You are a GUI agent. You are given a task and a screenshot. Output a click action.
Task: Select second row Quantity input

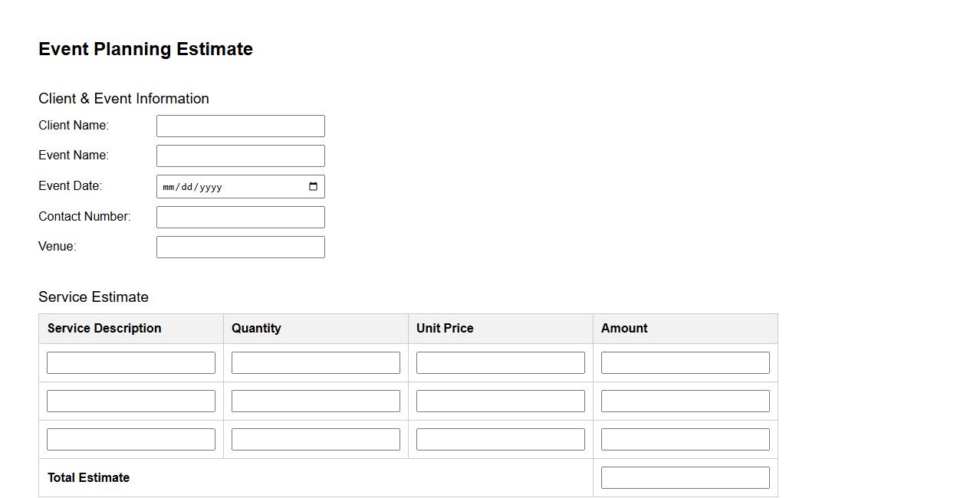[315, 401]
